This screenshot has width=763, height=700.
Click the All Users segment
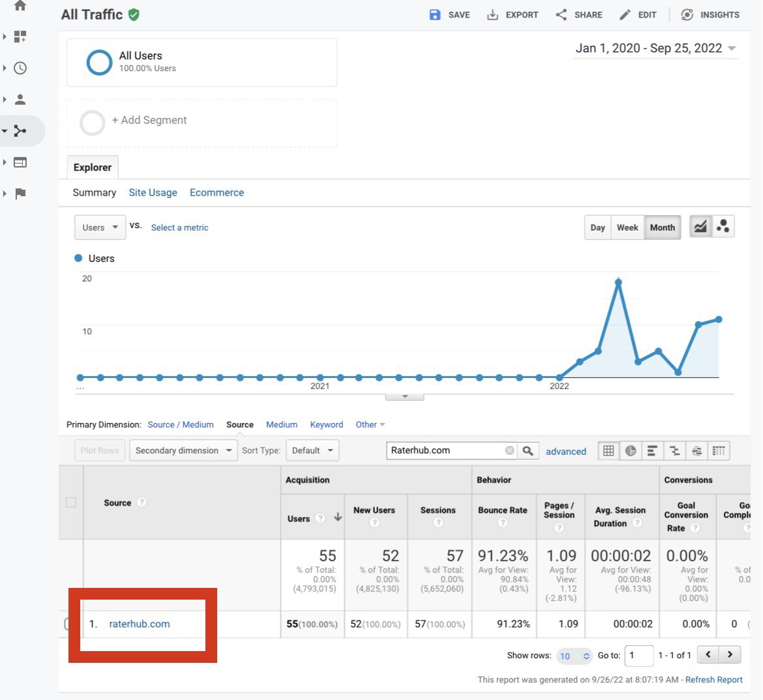[202, 63]
